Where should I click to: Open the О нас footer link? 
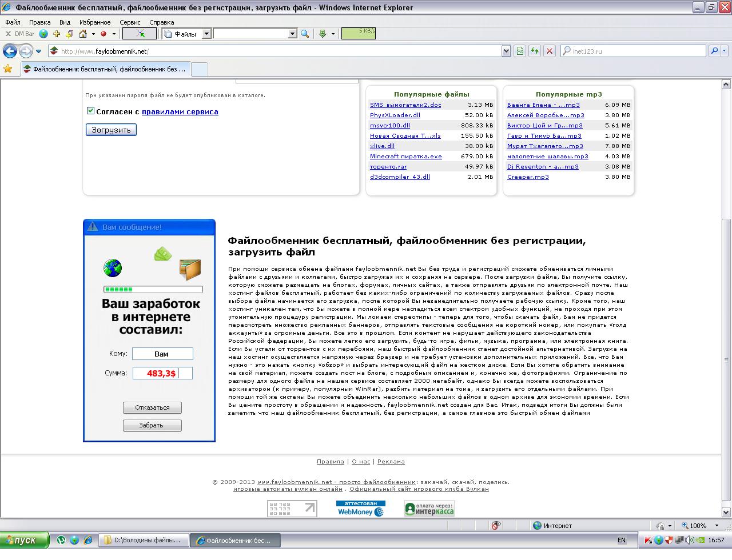point(361,461)
